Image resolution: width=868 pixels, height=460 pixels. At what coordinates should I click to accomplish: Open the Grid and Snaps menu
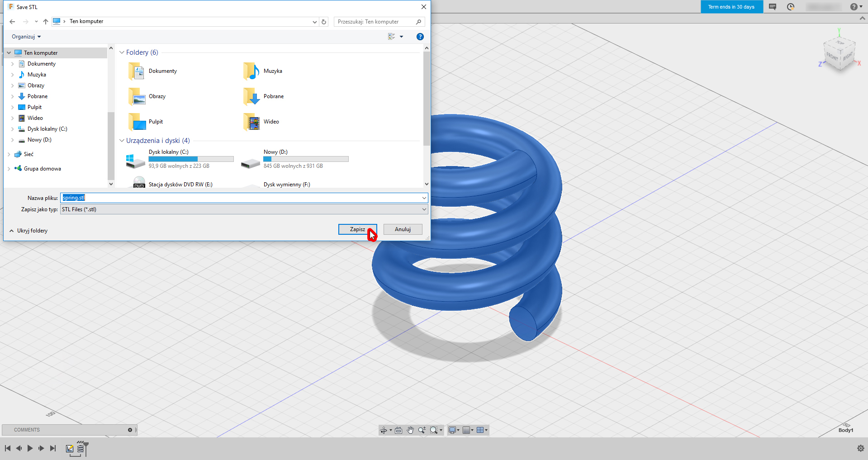tap(468, 430)
